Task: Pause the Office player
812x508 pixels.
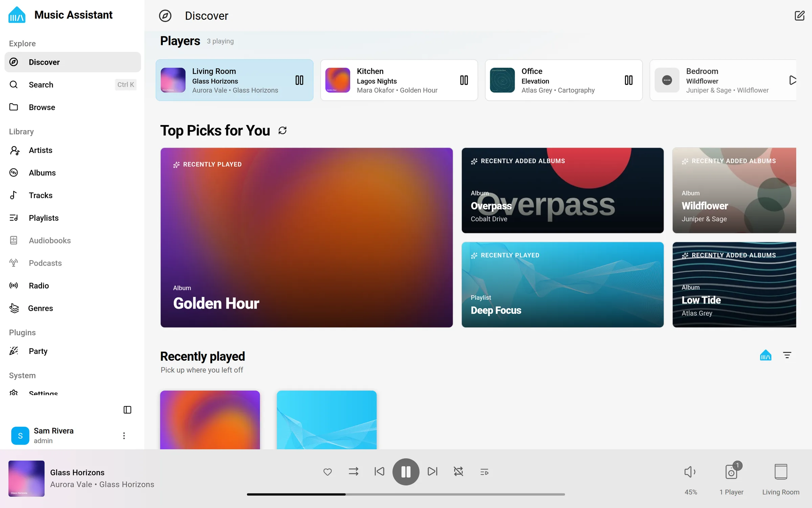Action: point(628,80)
